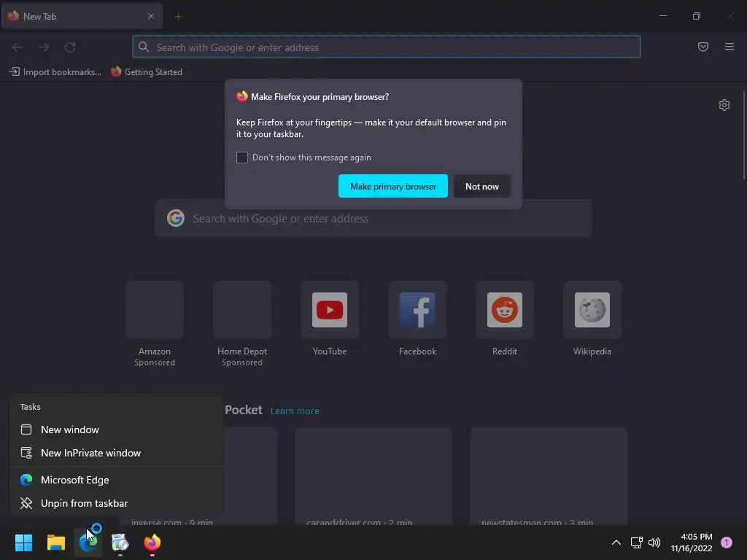747x560 pixels.
Task: Choose New InPrivate window from jump list
Action: [116, 453]
